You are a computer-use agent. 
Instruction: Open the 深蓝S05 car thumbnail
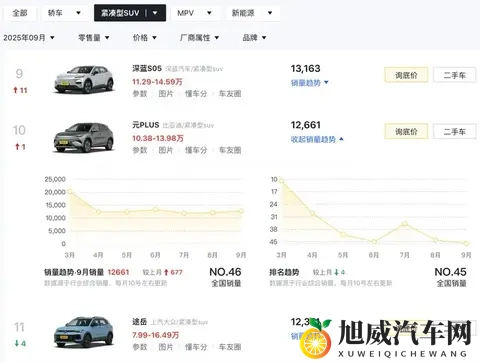click(84, 79)
